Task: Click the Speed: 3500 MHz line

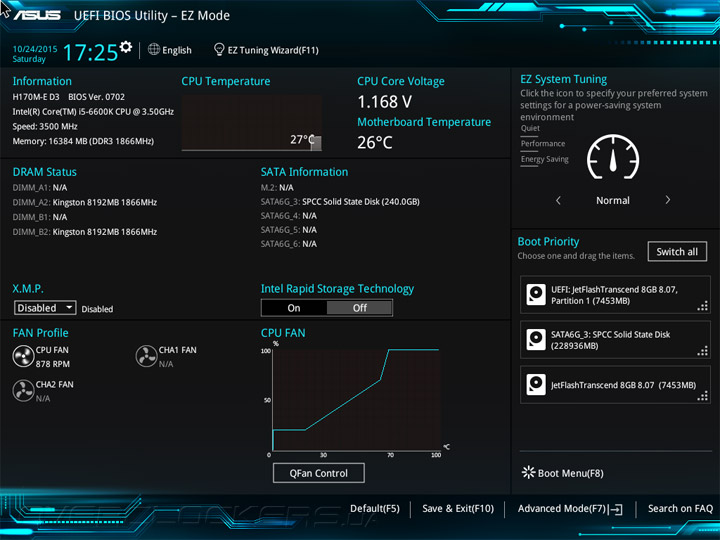Action: click(x=45, y=126)
